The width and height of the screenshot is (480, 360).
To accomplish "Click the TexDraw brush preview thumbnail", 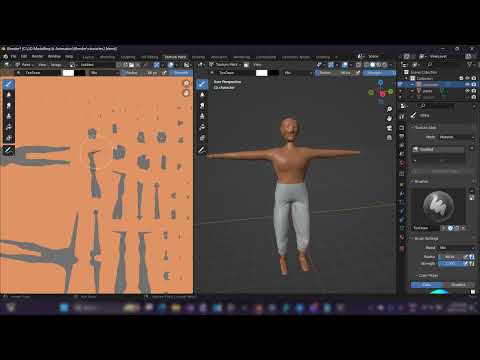I will (438, 205).
